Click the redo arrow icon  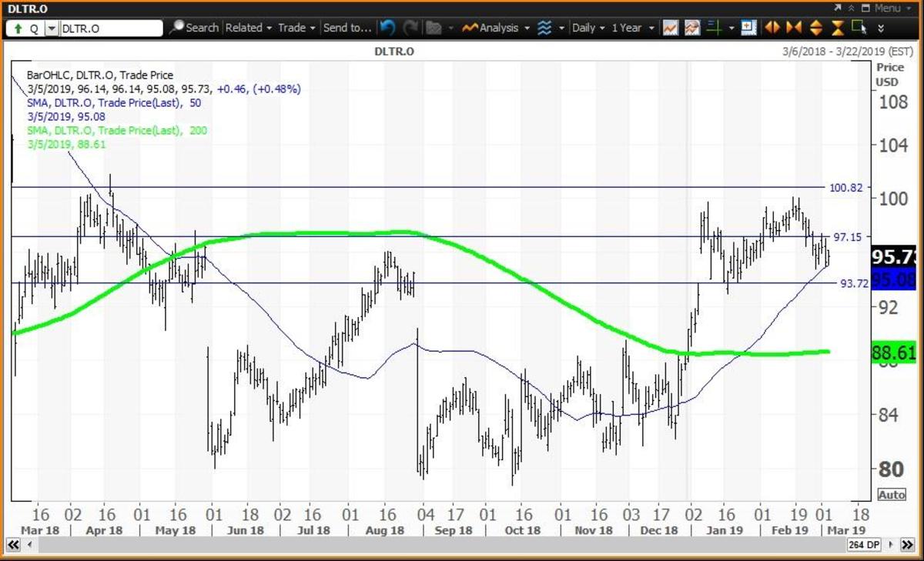[410, 28]
